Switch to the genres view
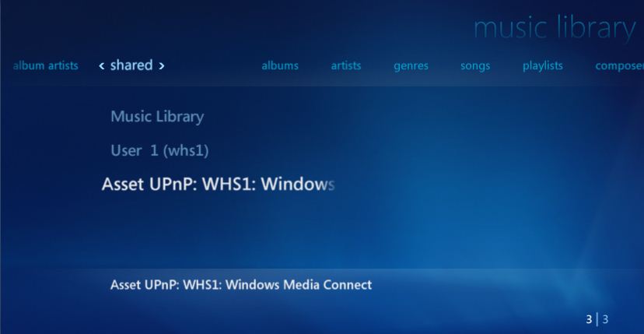This screenshot has width=644, height=334. click(x=411, y=66)
